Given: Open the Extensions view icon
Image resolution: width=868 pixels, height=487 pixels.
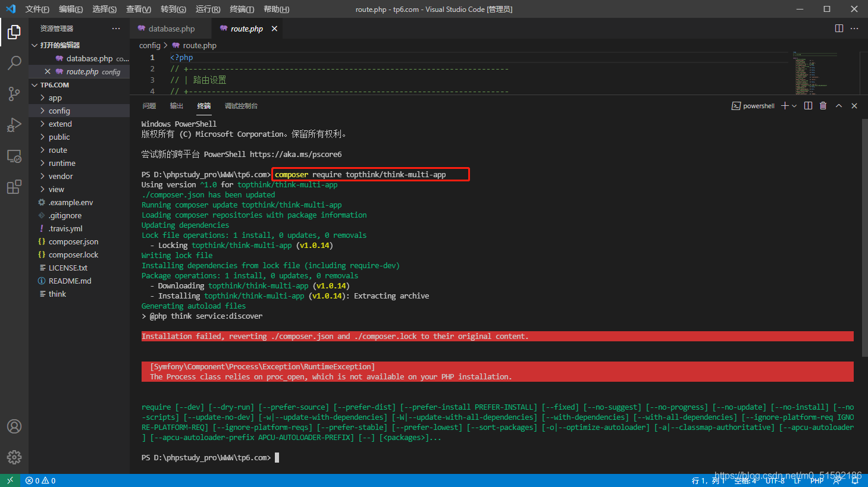Looking at the screenshot, I should coord(14,187).
